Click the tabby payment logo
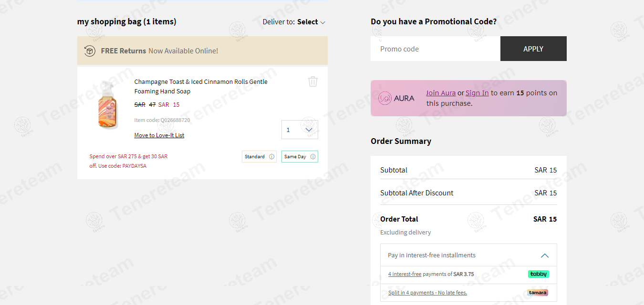Image resolution: width=644 pixels, height=305 pixels. [x=538, y=274]
